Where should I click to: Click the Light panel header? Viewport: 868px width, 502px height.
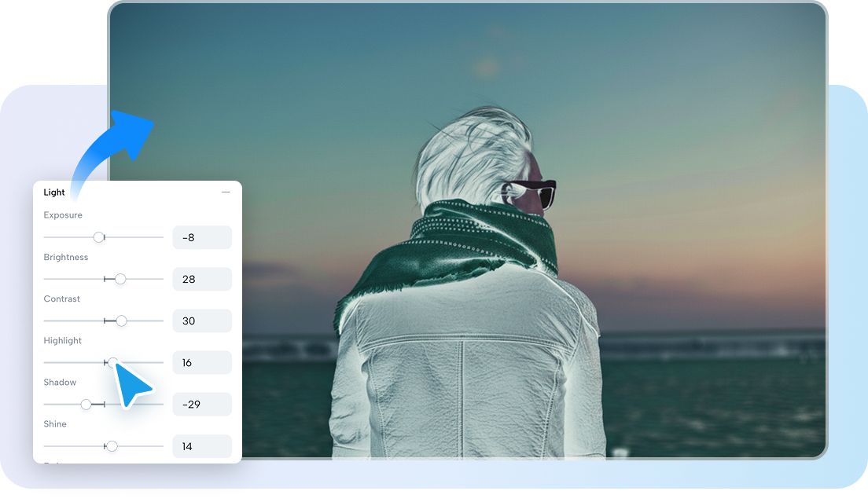[x=54, y=192]
